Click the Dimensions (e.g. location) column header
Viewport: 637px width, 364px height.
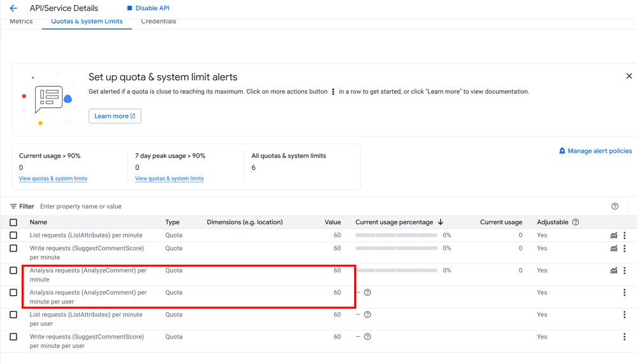[245, 222]
